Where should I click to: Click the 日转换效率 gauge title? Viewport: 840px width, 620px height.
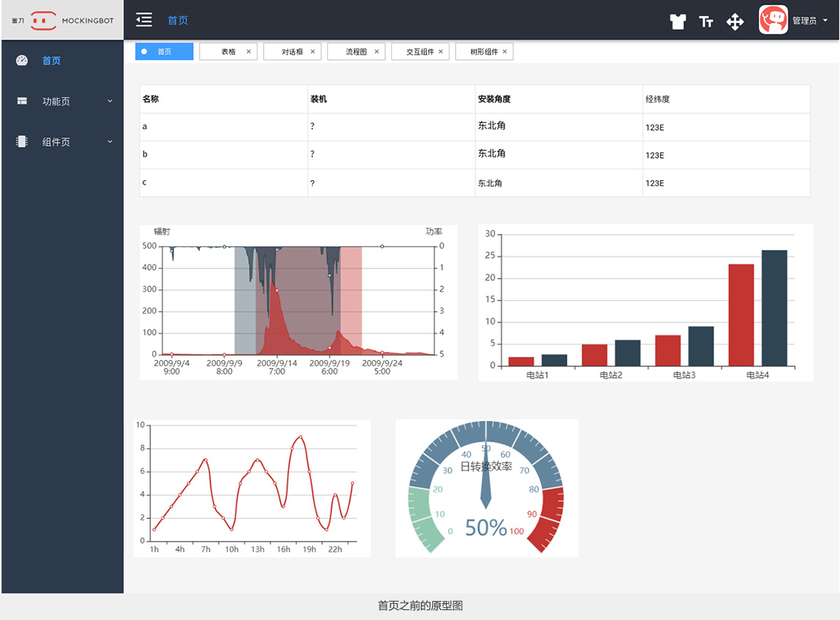tap(486, 467)
